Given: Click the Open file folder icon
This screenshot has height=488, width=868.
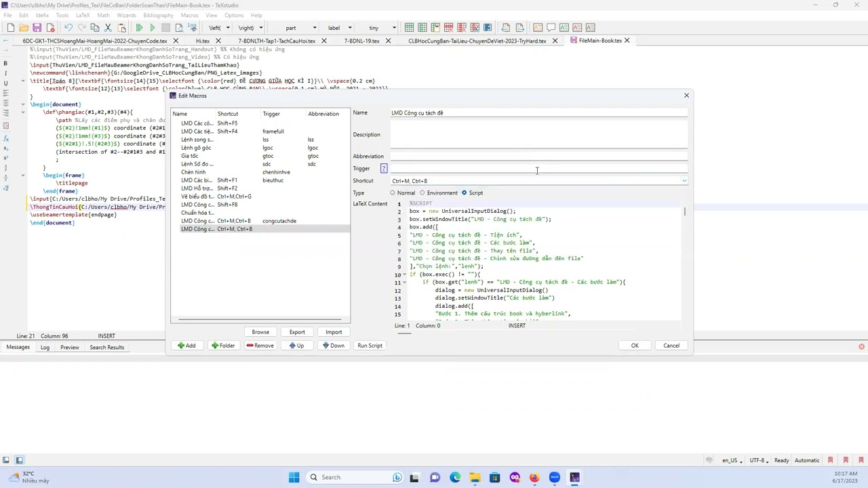Looking at the screenshot, I should tap(24, 28).
